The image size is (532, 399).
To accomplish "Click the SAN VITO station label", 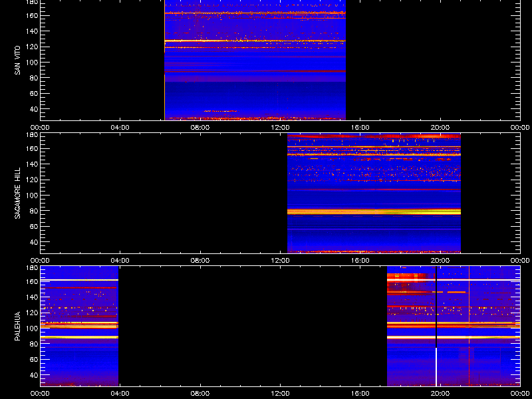I will click(18, 61).
